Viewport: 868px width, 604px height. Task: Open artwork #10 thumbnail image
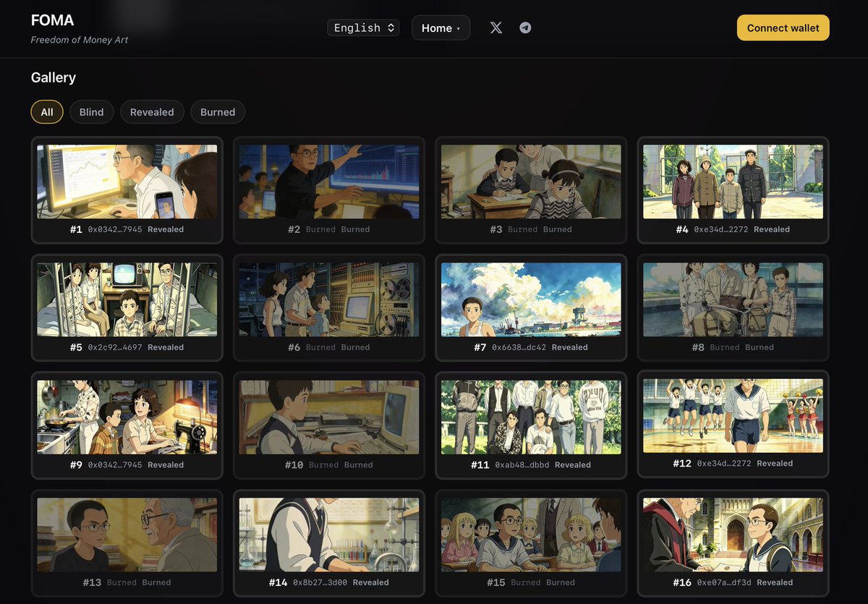pyautogui.click(x=329, y=417)
